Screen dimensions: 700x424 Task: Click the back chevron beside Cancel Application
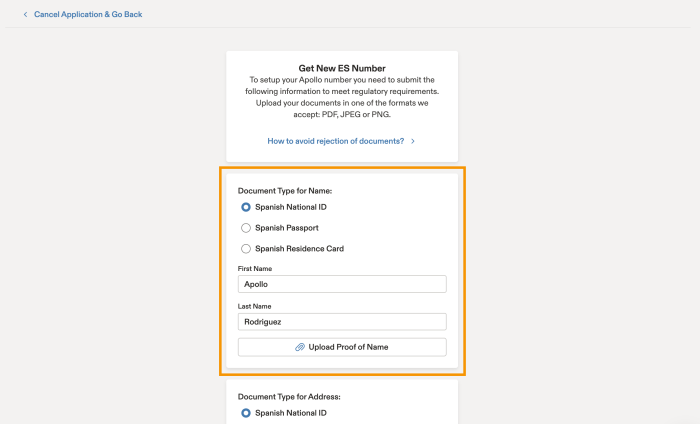point(25,14)
